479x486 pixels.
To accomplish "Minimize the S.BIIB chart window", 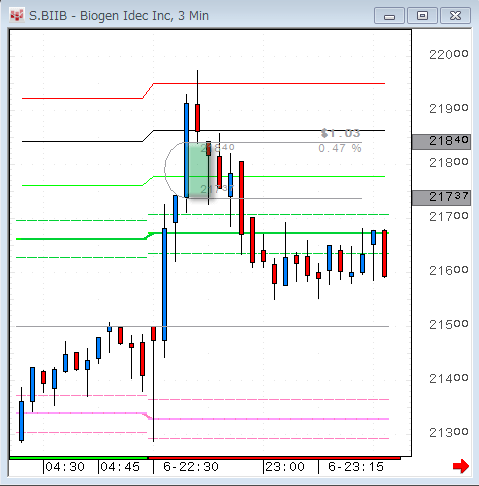I will point(389,16).
